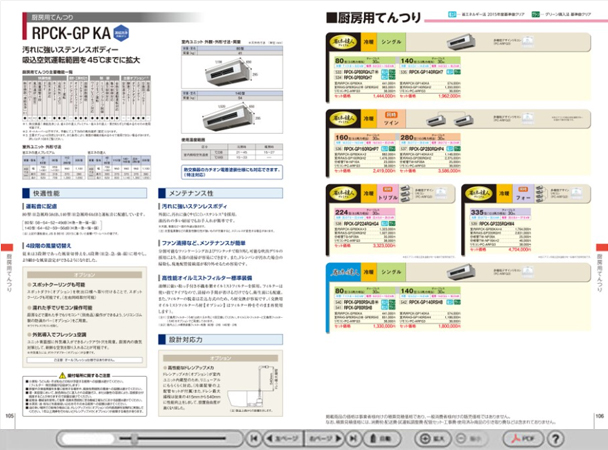Click the メンテナンス性 section header
This screenshot has height=450, width=608.
pyautogui.click(x=221, y=193)
